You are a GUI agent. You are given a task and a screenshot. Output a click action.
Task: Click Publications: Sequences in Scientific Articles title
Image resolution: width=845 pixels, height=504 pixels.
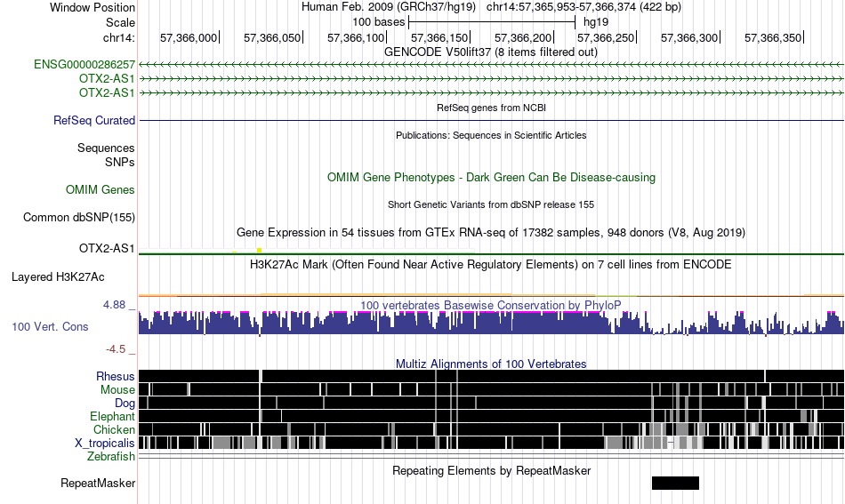click(x=491, y=135)
